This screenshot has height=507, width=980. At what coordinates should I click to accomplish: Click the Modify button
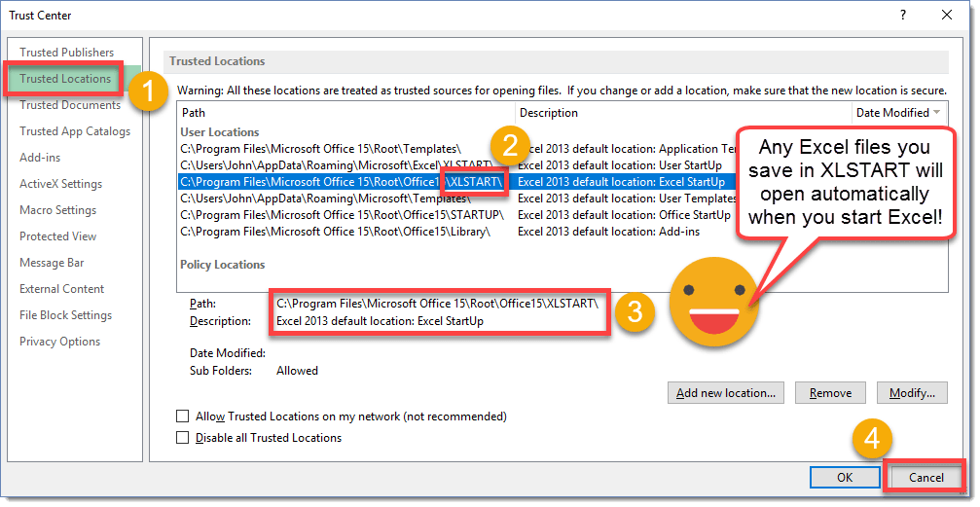click(913, 393)
